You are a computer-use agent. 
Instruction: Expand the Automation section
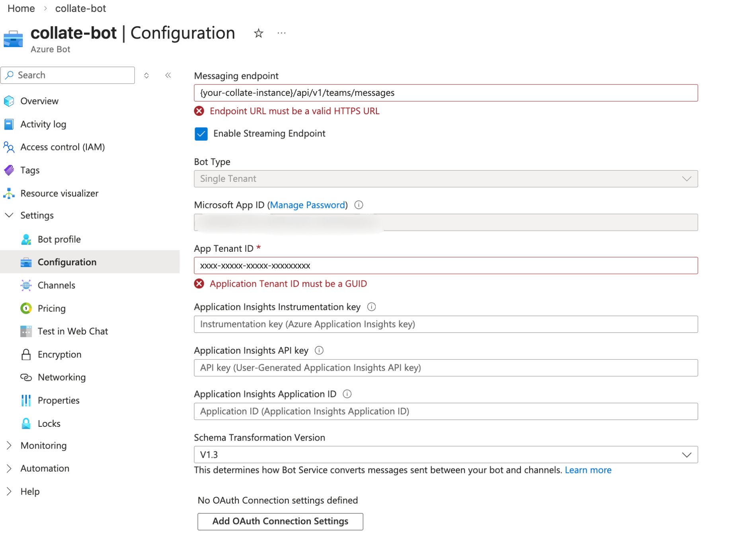point(9,469)
